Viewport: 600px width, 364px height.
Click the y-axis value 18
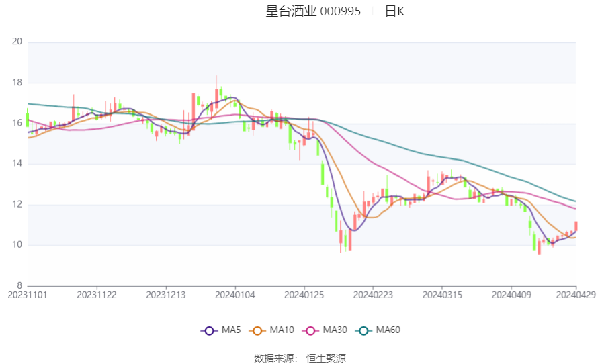(x=17, y=82)
